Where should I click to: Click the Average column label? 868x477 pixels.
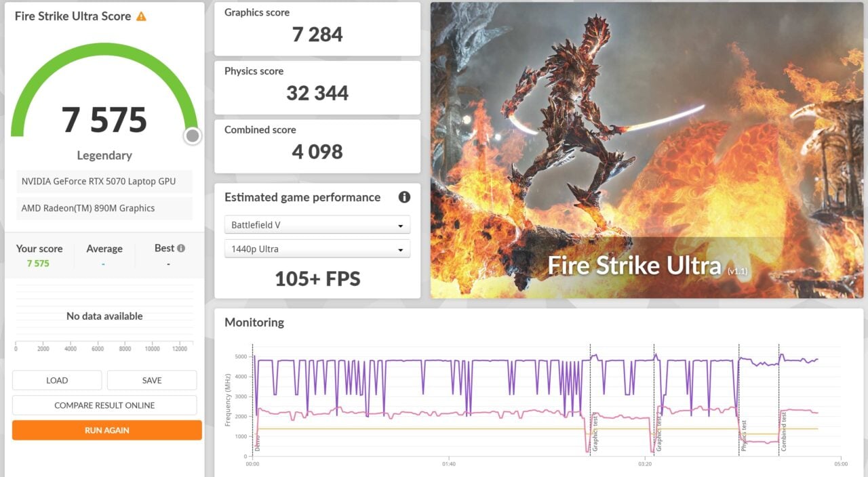[104, 249]
